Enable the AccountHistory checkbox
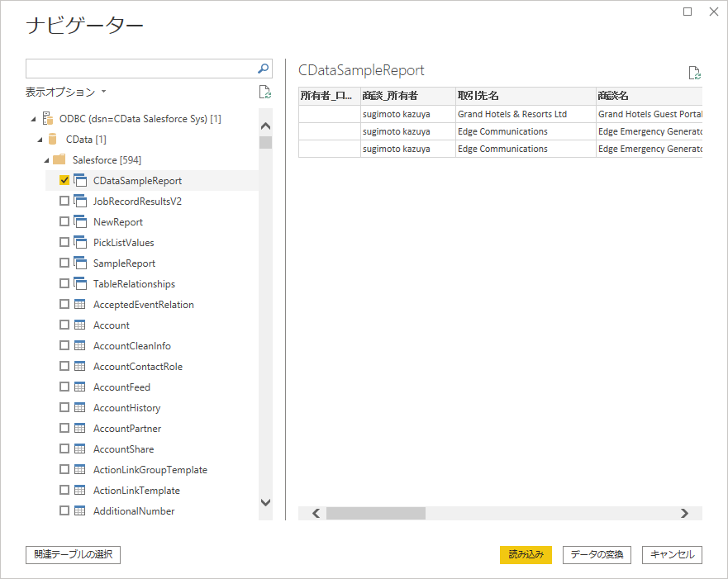This screenshot has height=579, width=728. [64, 408]
